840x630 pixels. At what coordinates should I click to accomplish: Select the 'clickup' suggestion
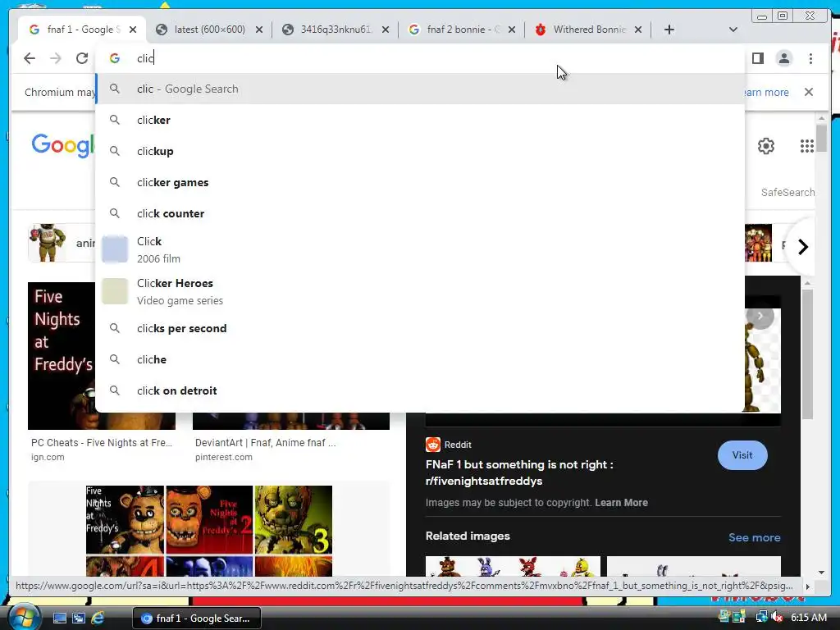(420, 151)
